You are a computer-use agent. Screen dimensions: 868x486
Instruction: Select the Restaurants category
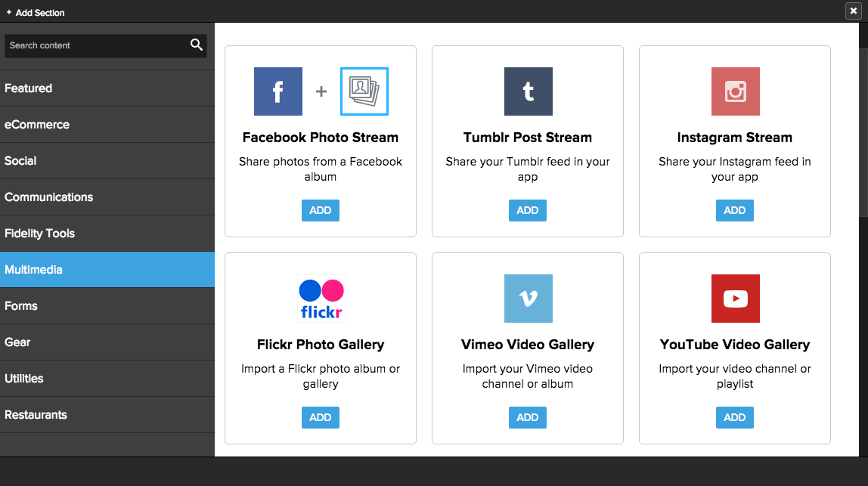coord(36,414)
